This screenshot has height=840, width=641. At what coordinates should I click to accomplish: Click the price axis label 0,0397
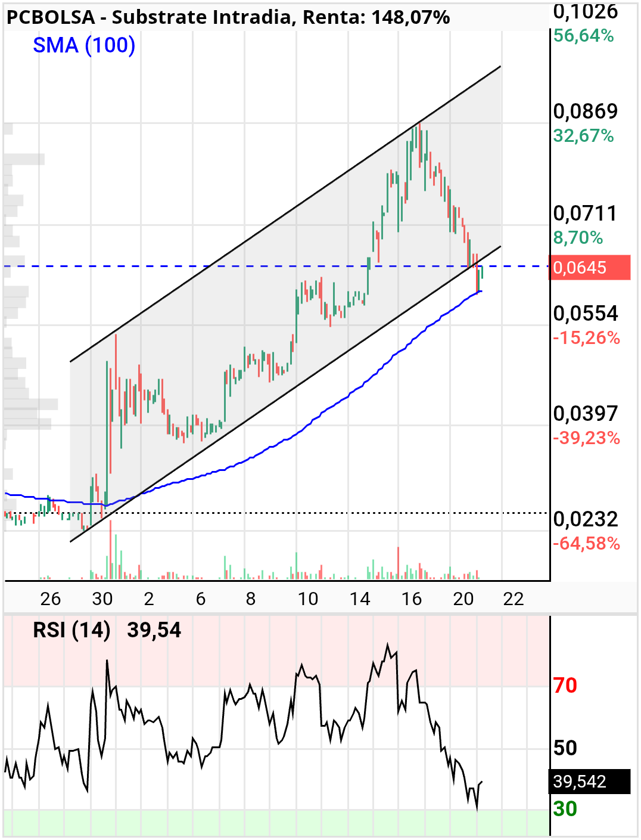tap(586, 414)
